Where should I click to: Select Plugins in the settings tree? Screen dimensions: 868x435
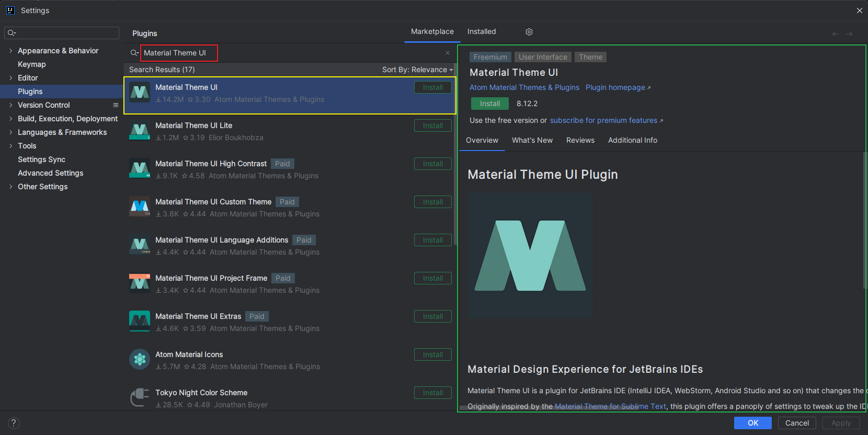[x=62, y=91]
